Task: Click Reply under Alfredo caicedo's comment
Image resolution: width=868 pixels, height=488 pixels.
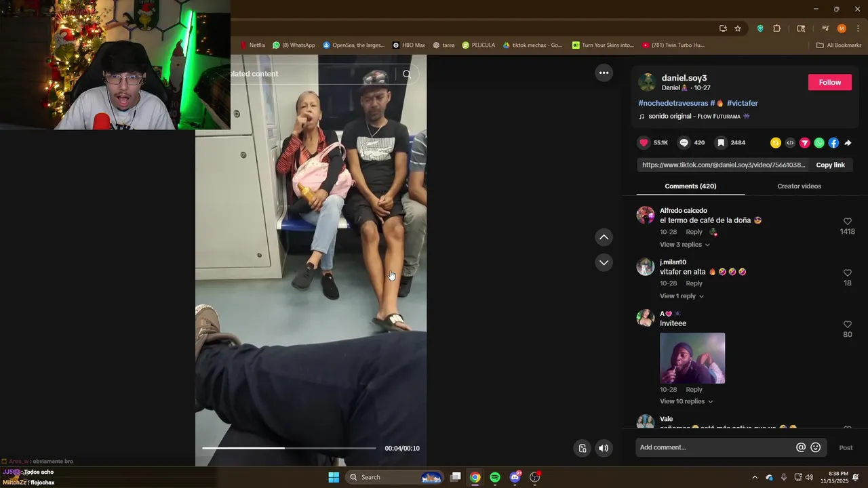Action: 694,232
